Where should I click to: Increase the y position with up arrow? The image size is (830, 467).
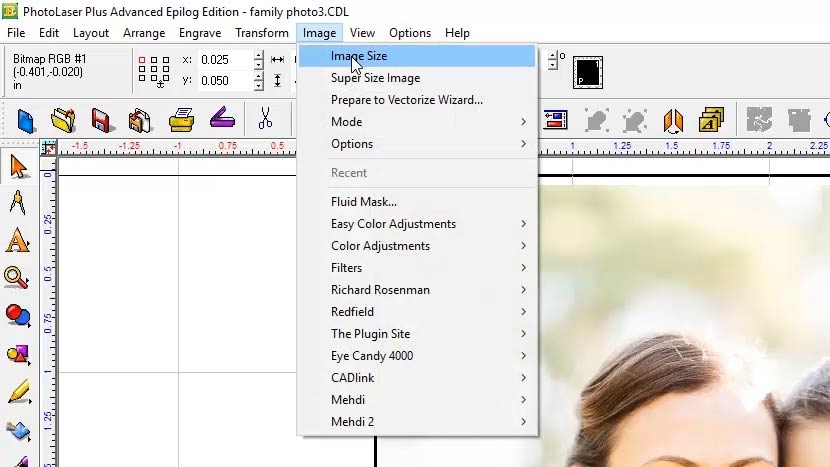259,76
